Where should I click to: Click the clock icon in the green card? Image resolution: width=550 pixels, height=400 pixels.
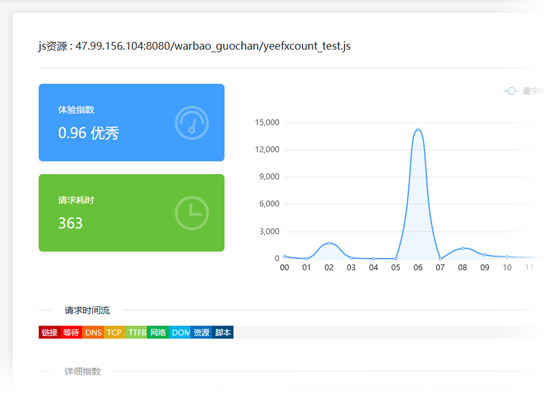[x=192, y=213]
